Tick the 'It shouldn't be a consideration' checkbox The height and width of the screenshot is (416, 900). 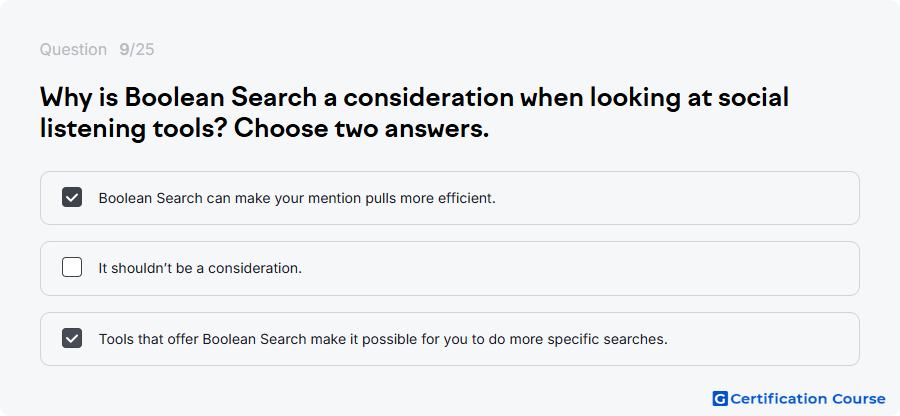click(x=72, y=267)
